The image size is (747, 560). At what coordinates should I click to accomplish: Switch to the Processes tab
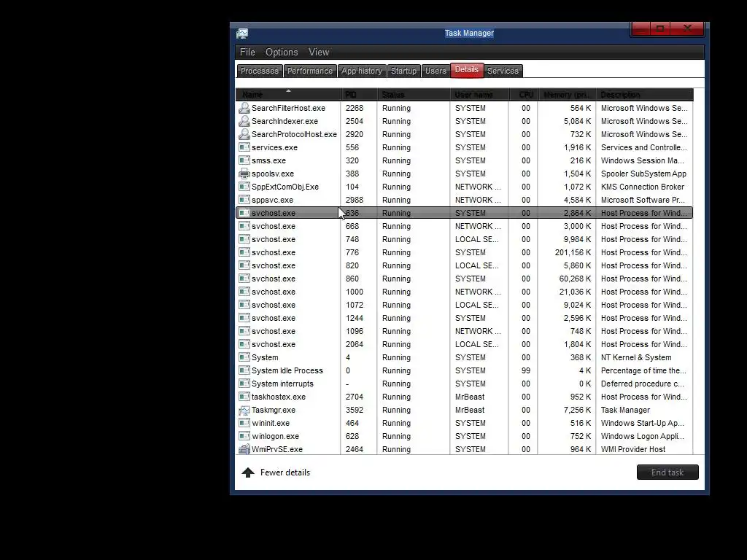[260, 71]
